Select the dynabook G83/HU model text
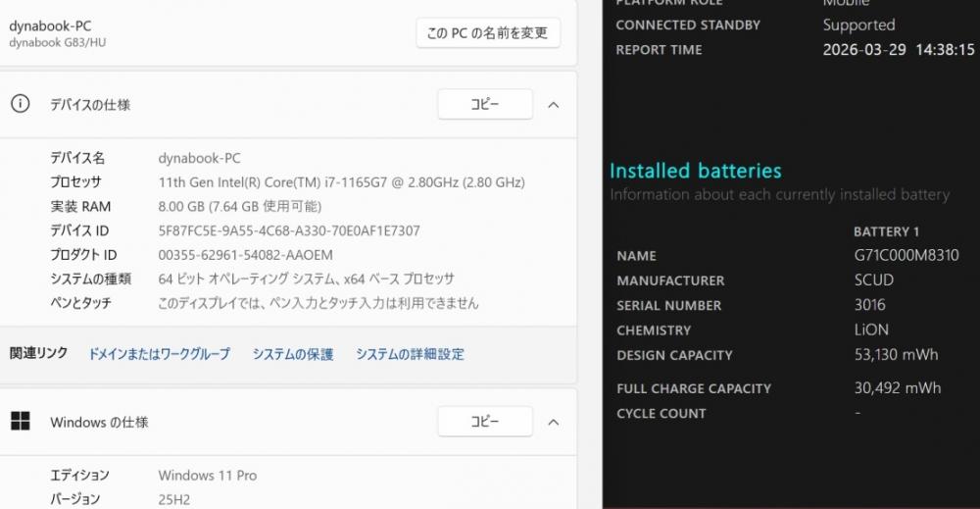Screen dimensions: 980x509 tap(58, 42)
